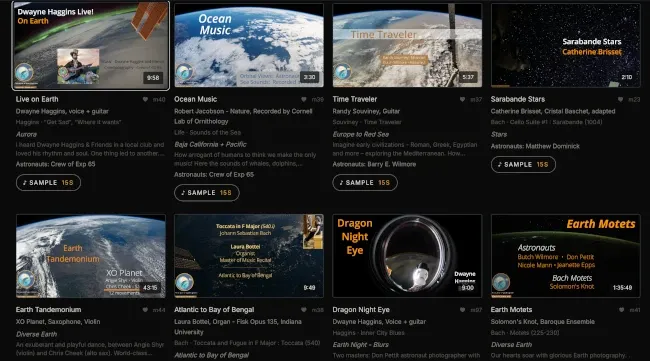Open the Dragon Night Eye video thumbnail

tap(407, 256)
